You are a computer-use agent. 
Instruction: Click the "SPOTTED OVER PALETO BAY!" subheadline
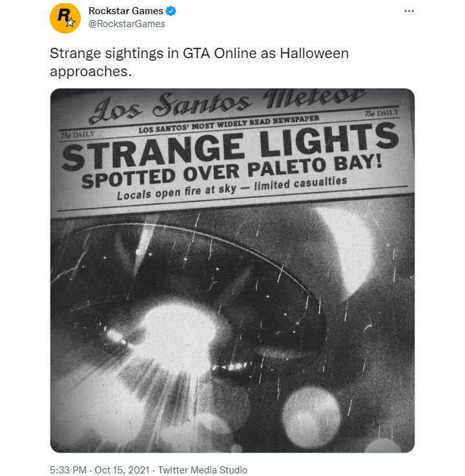point(234,169)
